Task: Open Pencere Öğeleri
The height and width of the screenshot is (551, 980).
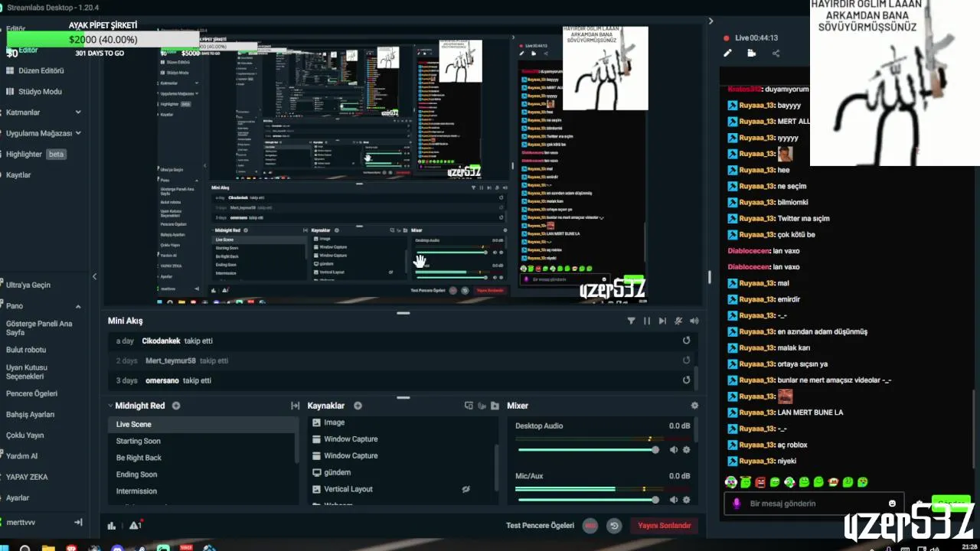Action: pos(31,393)
